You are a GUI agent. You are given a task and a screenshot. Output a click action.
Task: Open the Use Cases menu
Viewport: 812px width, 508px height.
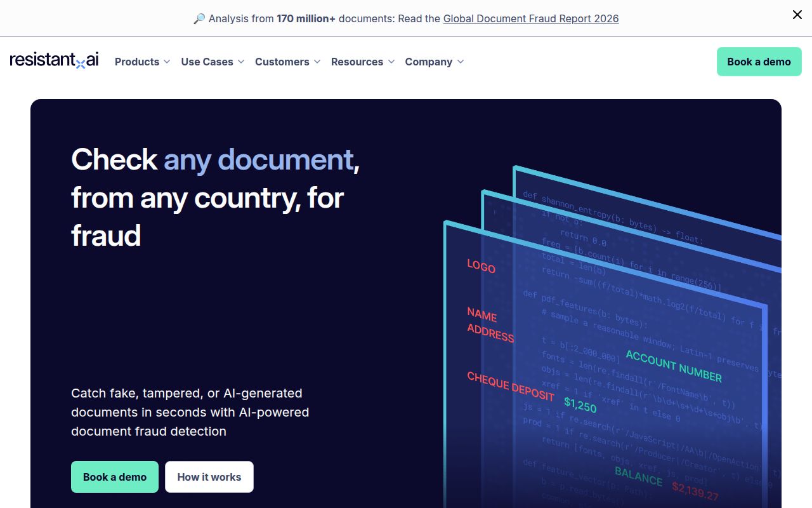[x=213, y=62]
